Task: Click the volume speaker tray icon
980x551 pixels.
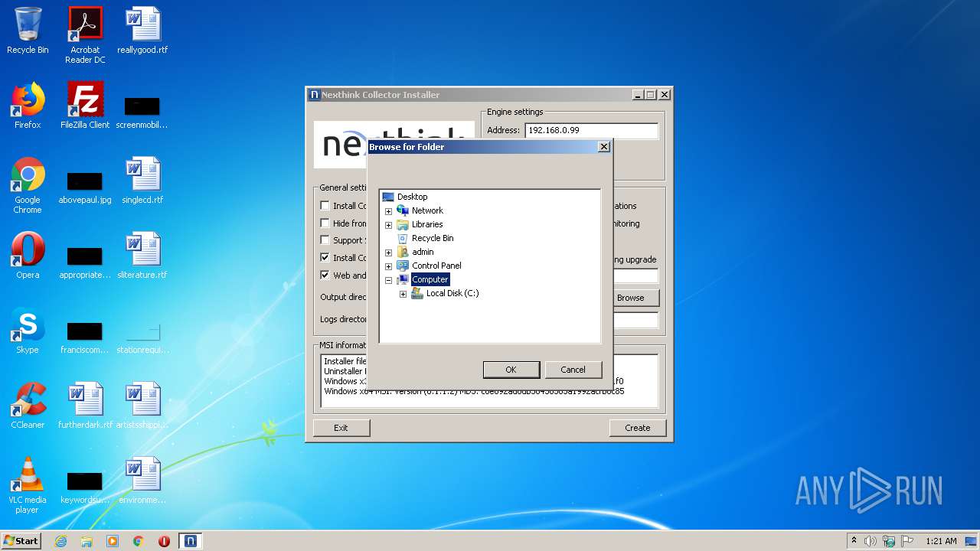Action: 871,541
